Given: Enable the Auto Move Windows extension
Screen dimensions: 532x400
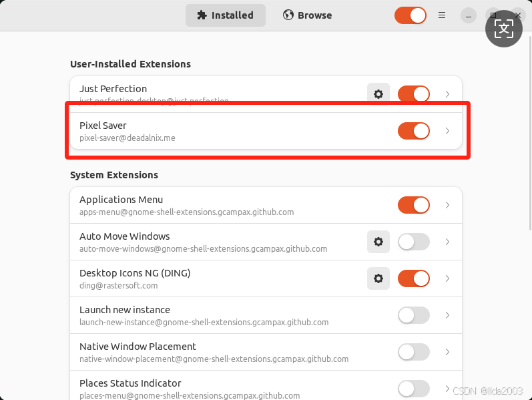Looking at the screenshot, I should [x=414, y=242].
